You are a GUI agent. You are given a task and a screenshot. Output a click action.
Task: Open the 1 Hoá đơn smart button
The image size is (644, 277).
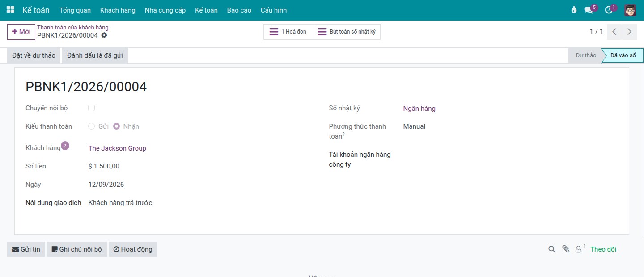[288, 32]
